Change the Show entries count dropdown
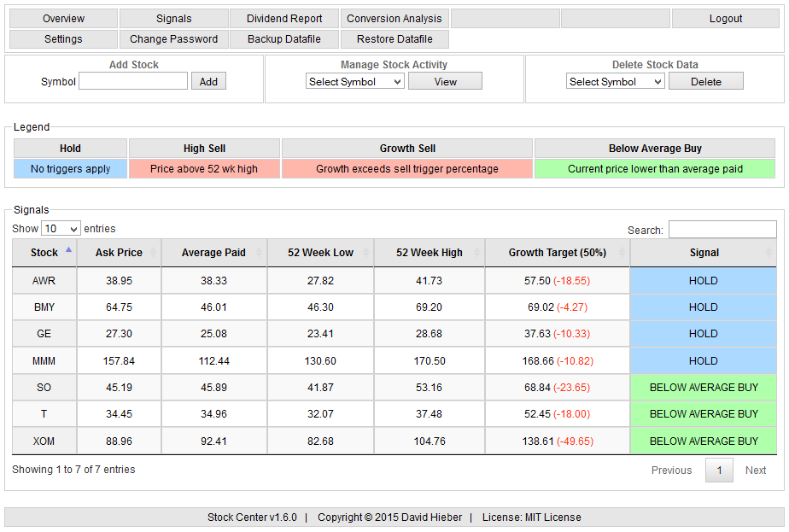789x532 pixels. coord(60,228)
